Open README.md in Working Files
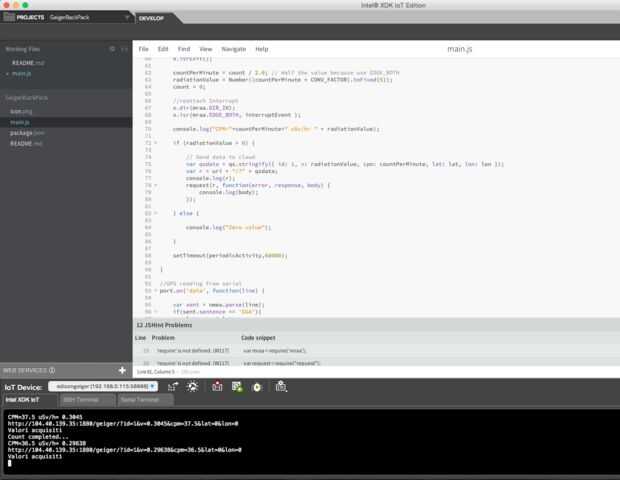 [28, 63]
